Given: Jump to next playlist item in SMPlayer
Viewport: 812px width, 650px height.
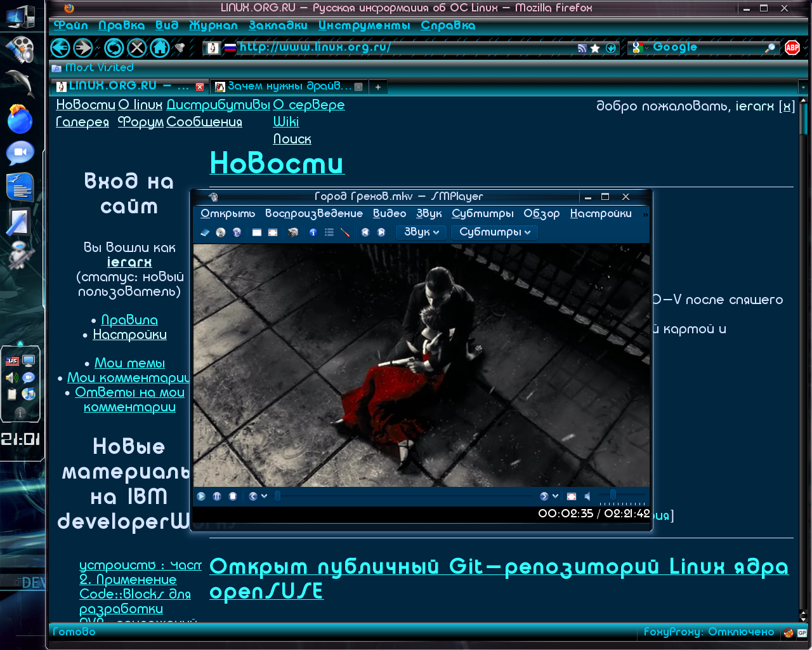Looking at the screenshot, I should click(381, 232).
